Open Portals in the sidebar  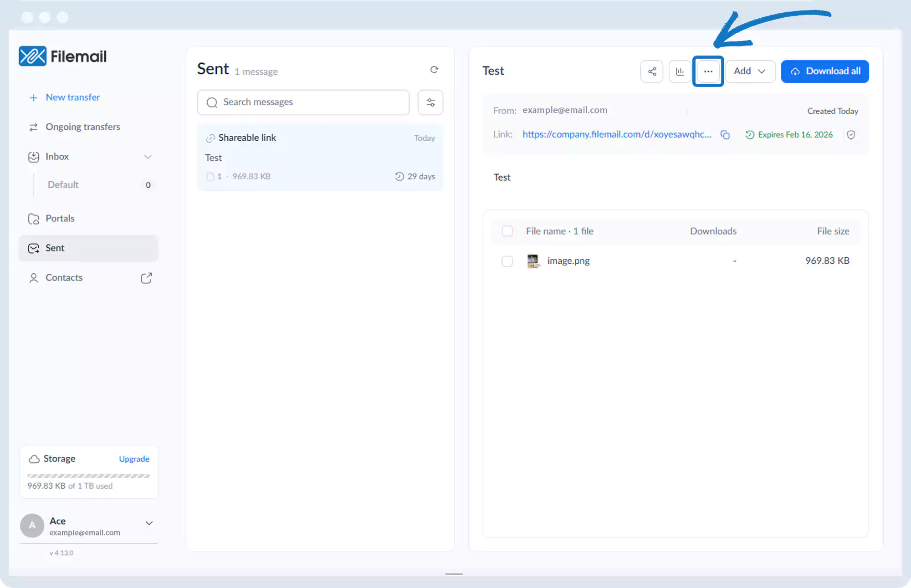(x=60, y=219)
